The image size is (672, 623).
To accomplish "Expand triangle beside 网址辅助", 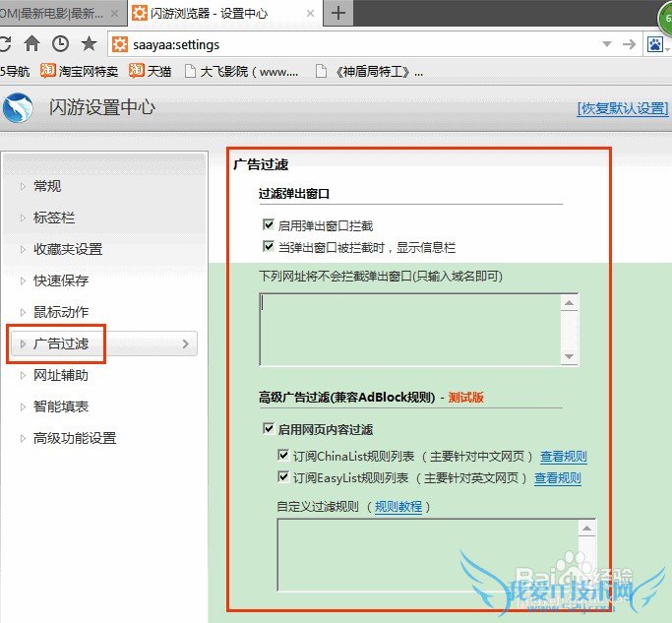I will tap(24, 375).
